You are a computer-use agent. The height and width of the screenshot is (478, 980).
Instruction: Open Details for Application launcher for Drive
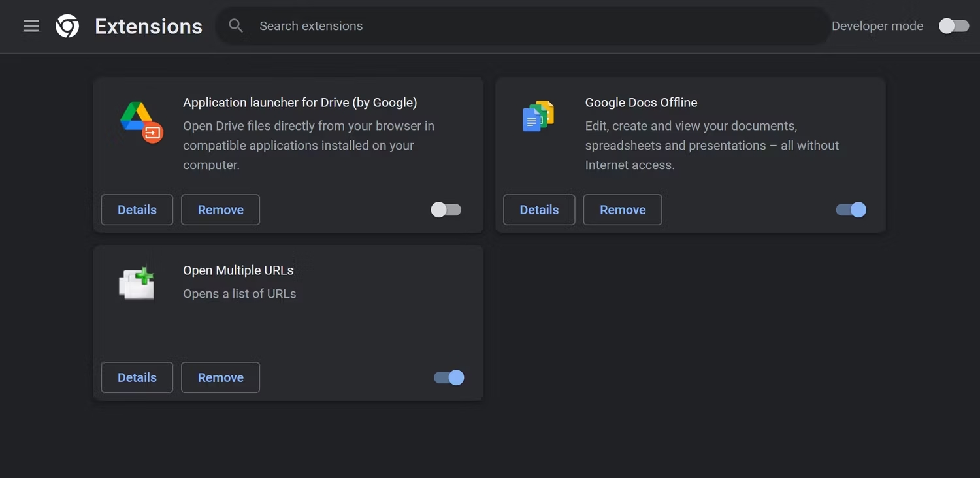137,210
